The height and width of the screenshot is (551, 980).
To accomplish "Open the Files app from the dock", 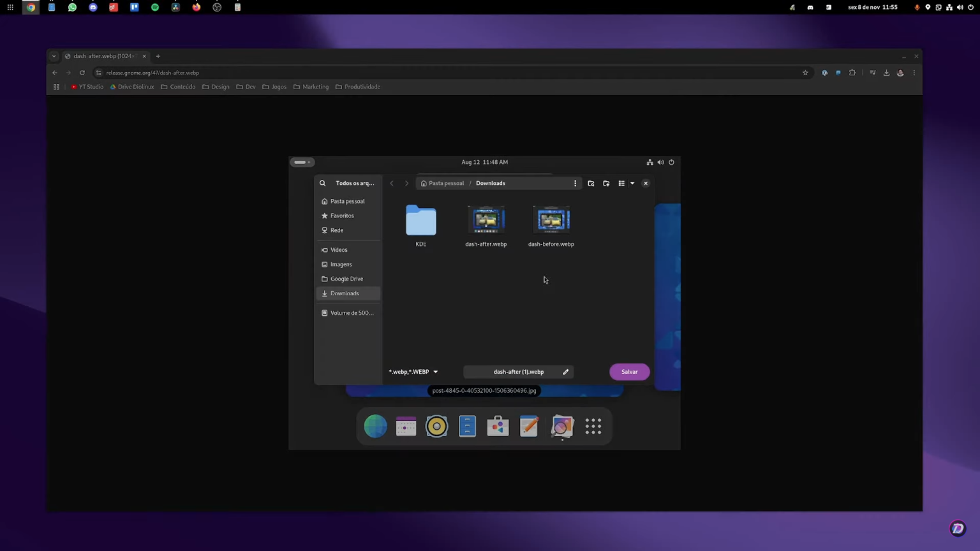I will [x=467, y=426].
